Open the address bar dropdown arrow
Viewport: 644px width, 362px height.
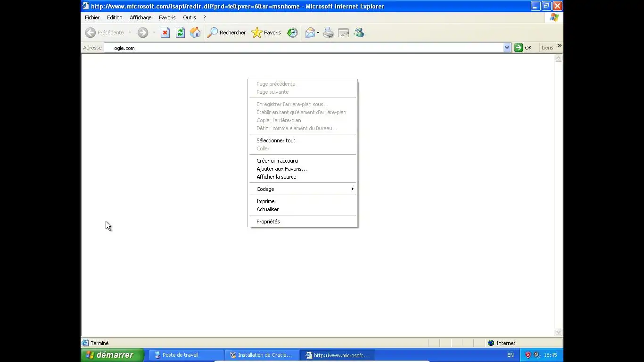(x=507, y=48)
